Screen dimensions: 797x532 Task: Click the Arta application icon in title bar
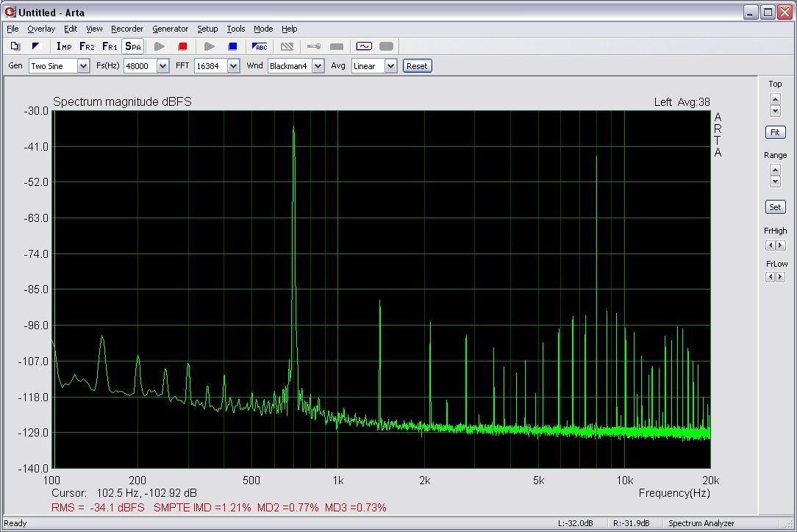click(x=10, y=12)
